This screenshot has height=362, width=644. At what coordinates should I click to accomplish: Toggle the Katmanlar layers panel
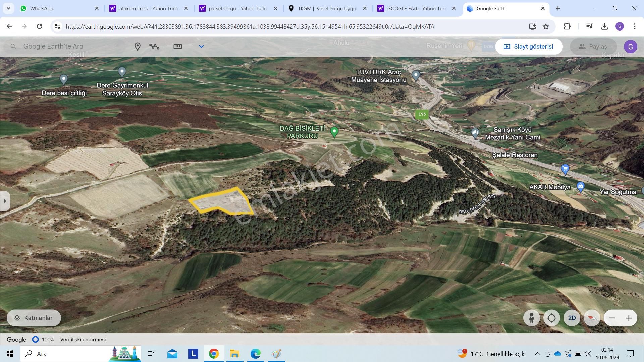pos(34,318)
